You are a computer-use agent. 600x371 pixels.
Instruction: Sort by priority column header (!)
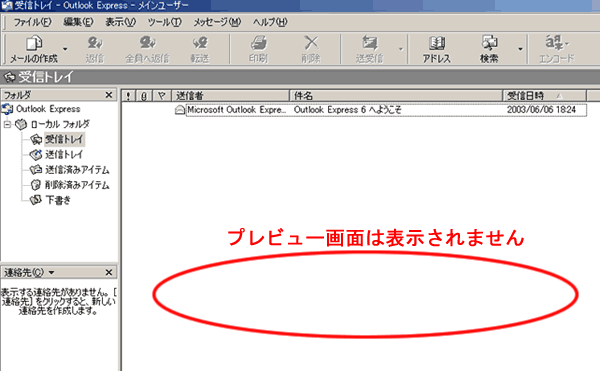pos(128,96)
